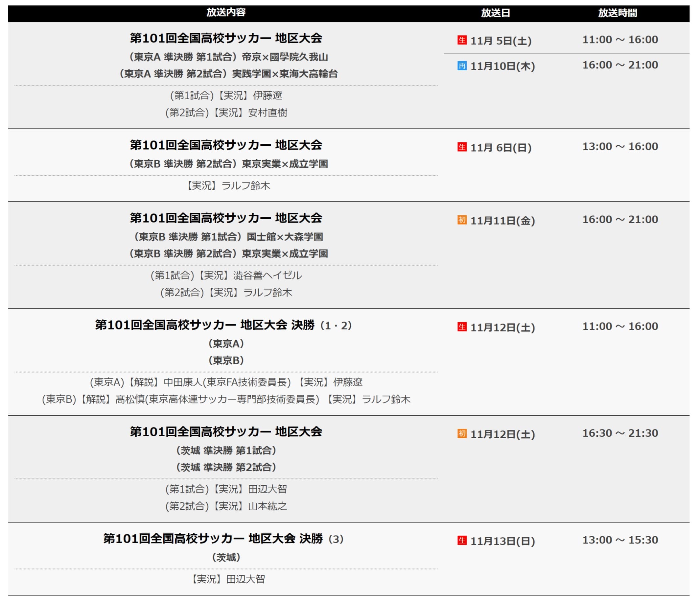Click the blue 再 rerun icon beside 11月10日(木)
The height and width of the screenshot is (607, 700).
pyautogui.click(x=462, y=65)
